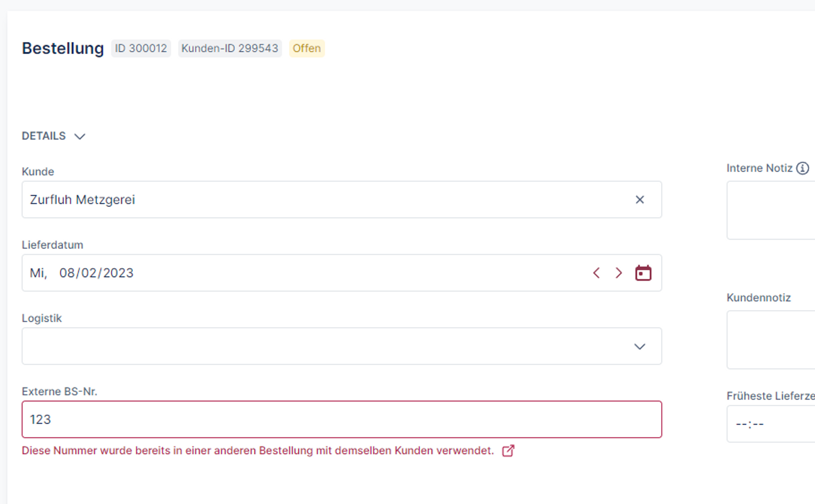The image size is (815, 504).
Task: Click the ID 300012 badge
Action: pyautogui.click(x=141, y=48)
